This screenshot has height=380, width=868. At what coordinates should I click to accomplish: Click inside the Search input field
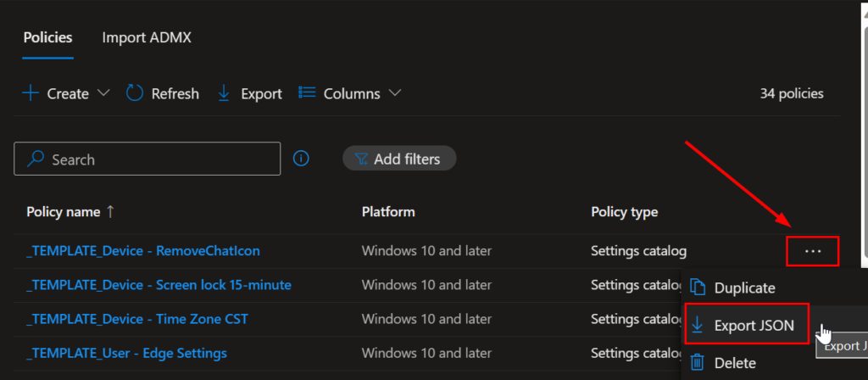click(x=161, y=159)
